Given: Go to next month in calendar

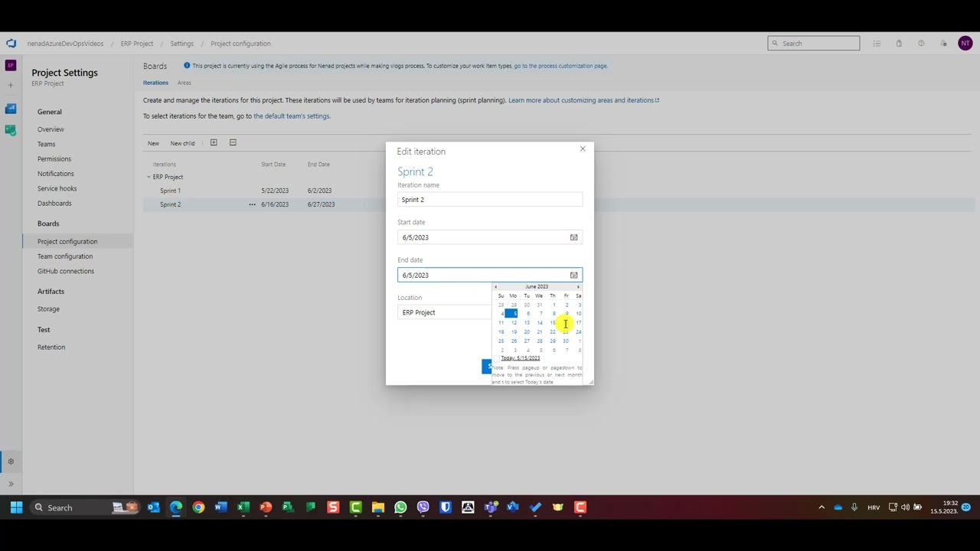Looking at the screenshot, I should pos(578,287).
